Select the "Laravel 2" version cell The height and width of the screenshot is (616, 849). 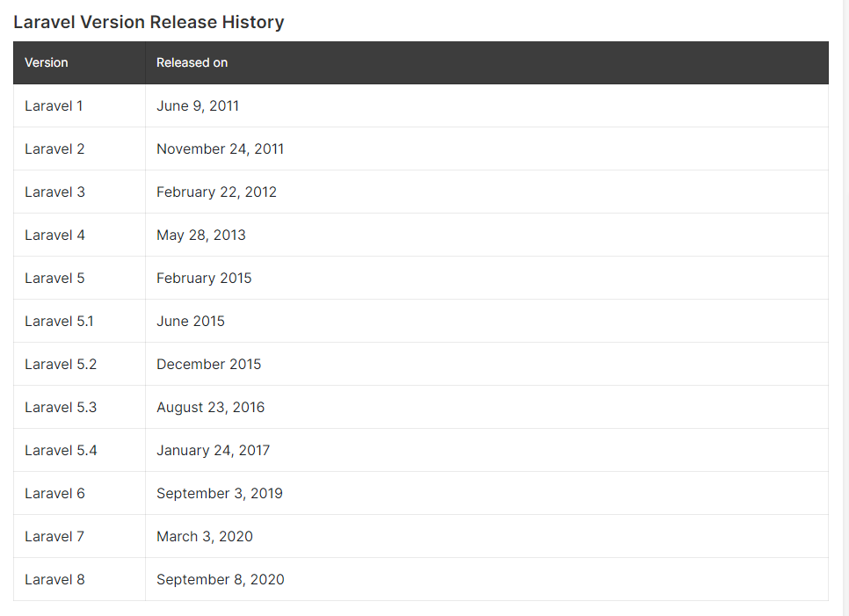tap(54, 149)
